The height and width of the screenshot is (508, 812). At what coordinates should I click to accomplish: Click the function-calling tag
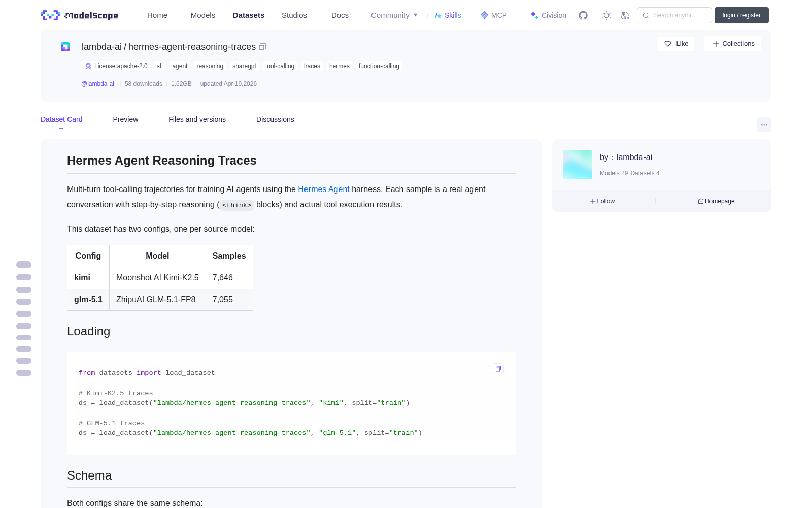tap(379, 66)
